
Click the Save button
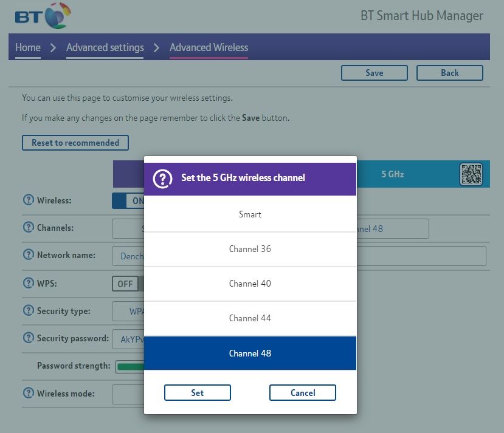374,73
